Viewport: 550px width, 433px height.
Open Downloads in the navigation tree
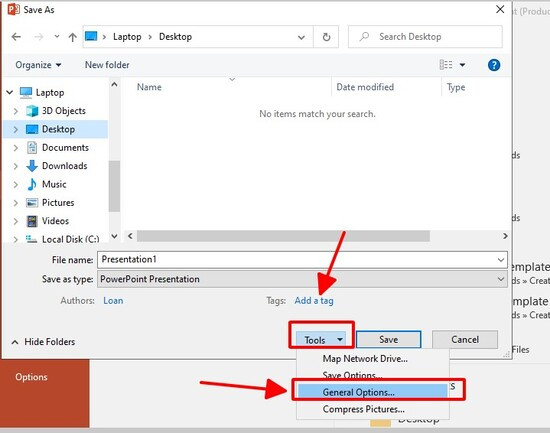(x=65, y=166)
